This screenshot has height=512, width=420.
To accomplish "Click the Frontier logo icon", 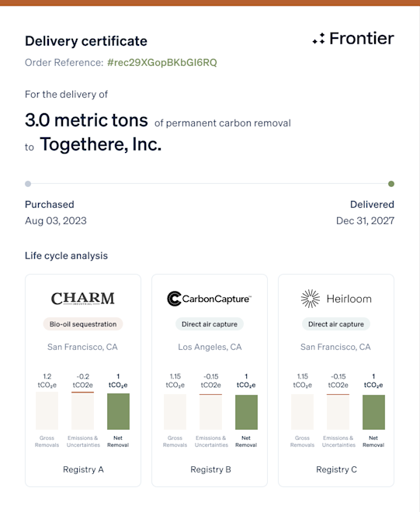I will click(x=318, y=39).
